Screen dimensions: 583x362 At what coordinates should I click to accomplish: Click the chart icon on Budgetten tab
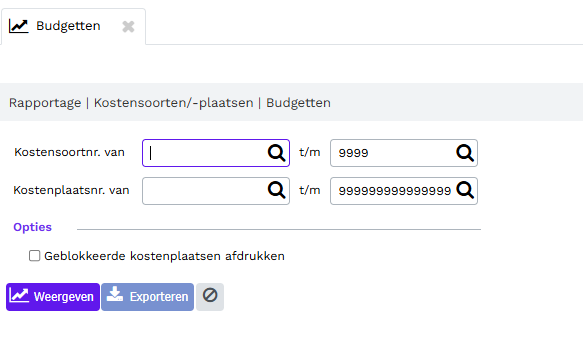(19, 26)
